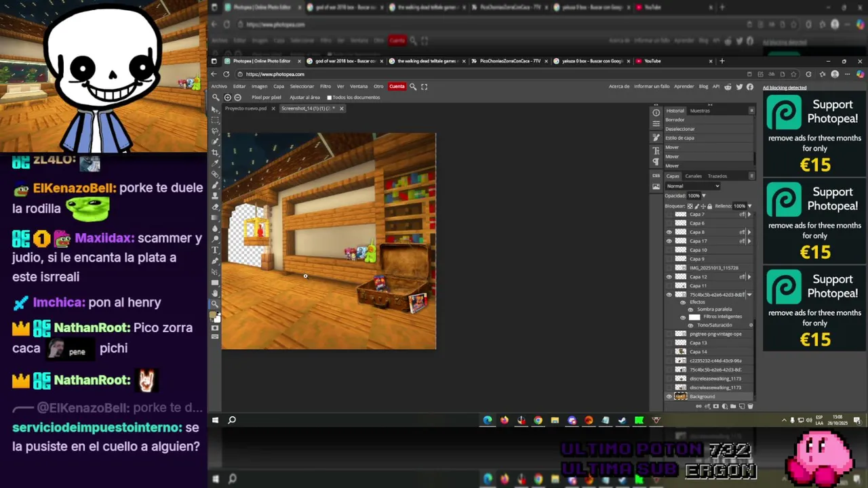Select the Eyedropper tool
Screen dimensions: 868x488
point(216,163)
